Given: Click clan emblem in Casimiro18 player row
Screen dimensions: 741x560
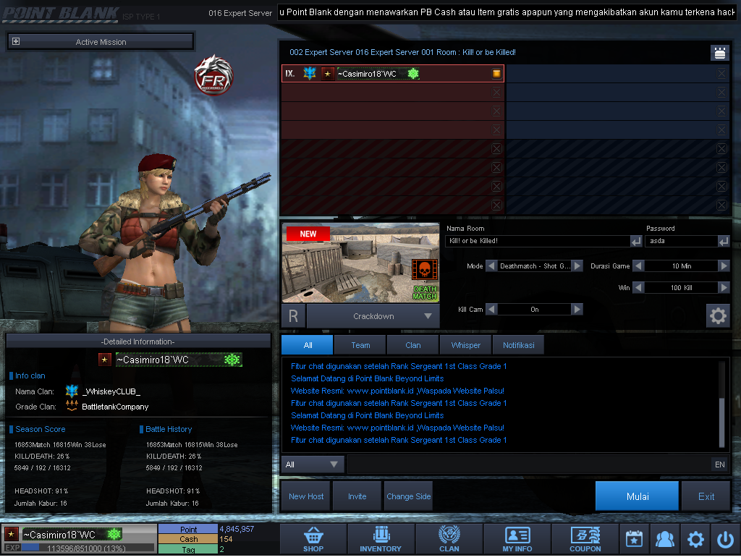Looking at the screenshot, I should (x=310, y=73).
